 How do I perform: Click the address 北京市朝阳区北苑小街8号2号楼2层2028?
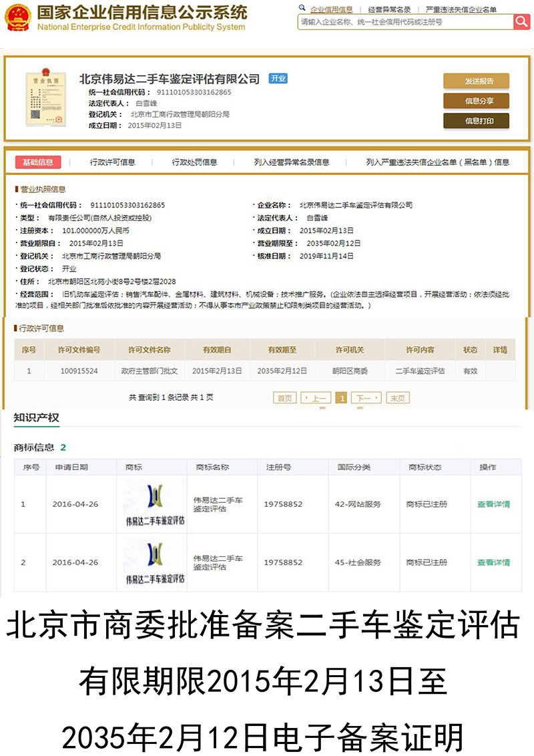tap(112, 282)
